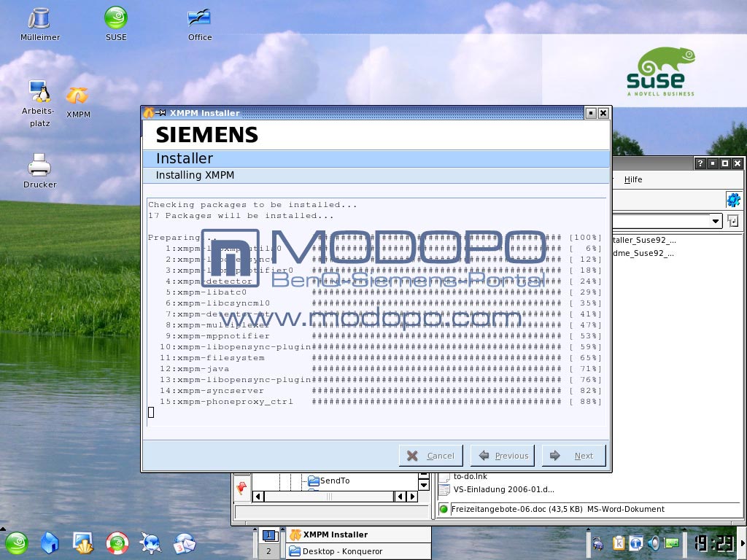Screen dimensions: 747x560
Task: Click the speaker volume tray icon
Action: [654, 543]
